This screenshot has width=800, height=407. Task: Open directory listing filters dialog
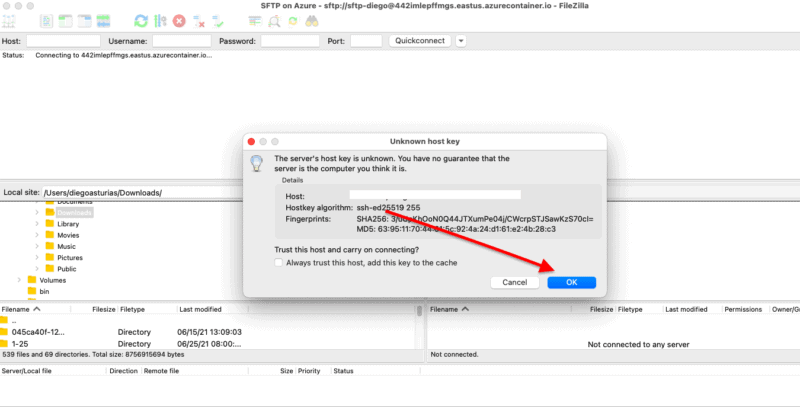255,21
